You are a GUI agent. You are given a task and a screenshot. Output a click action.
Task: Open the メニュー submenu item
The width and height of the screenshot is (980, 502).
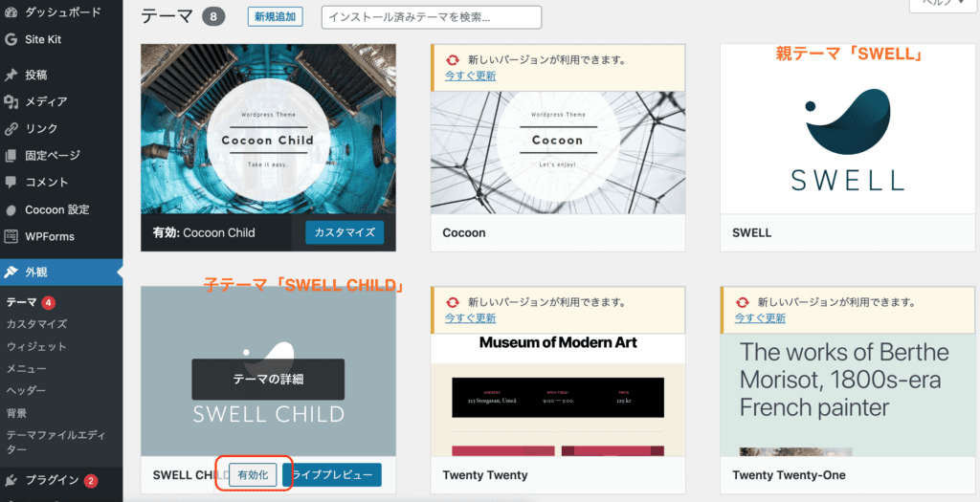[26, 368]
